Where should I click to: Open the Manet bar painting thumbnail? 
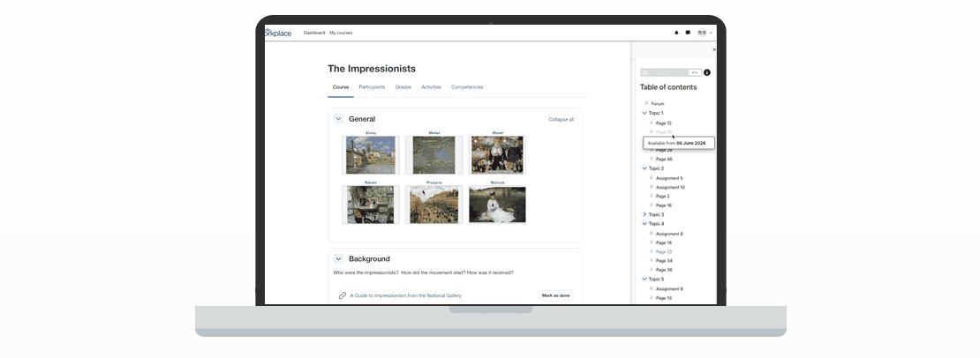coord(497,155)
